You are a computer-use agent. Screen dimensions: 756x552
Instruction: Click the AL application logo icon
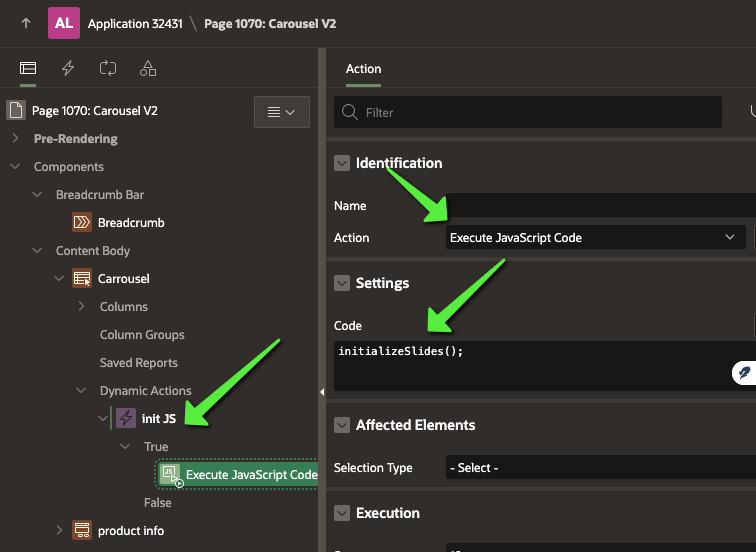63,22
